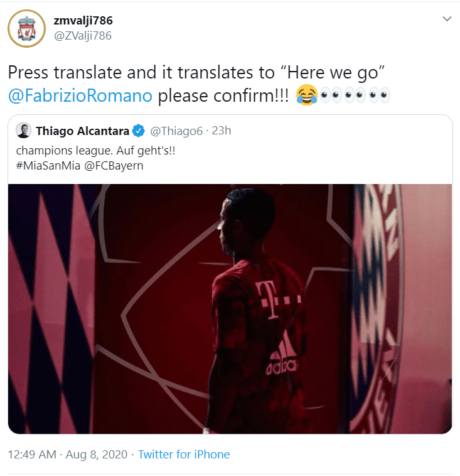Click the blue verified badge

pos(138,131)
